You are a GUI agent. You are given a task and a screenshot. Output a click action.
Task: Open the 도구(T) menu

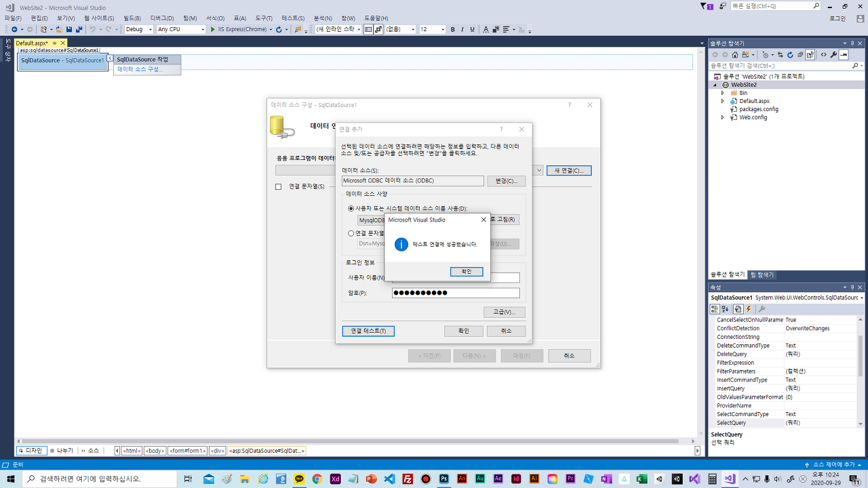(x=262, y=18)
